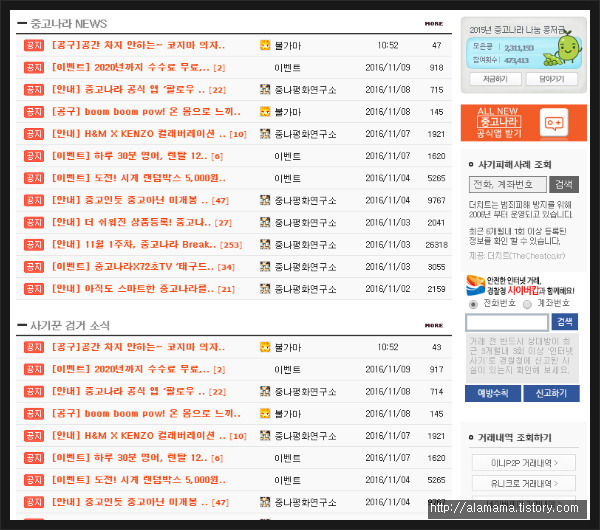Open 코지마 의자 post in 사기꾼 검거 소식
Viewport: 600px width, 530px height.
click(x=139, y=347)
